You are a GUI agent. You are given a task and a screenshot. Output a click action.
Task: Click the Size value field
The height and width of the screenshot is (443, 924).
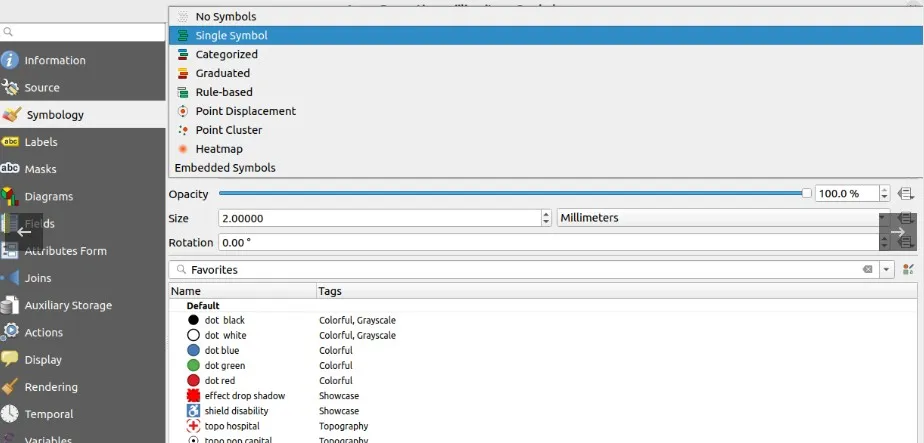(378, 218)
